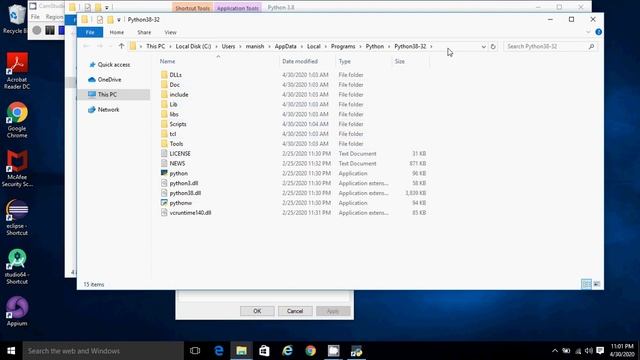
Task: Open McAfee Security Scan desktop icon
Action: point(17,169)
